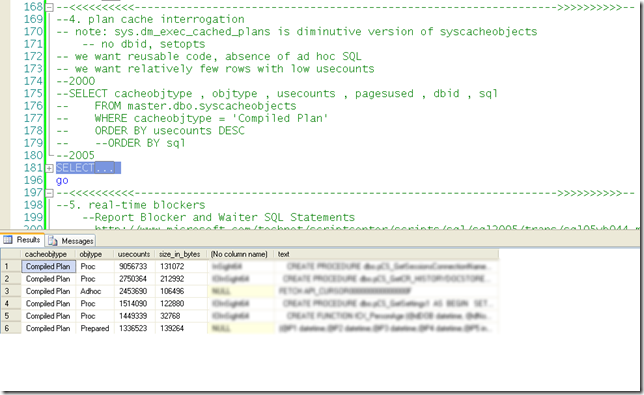Collapse the code region at line 168

click(x=49, y=7)
